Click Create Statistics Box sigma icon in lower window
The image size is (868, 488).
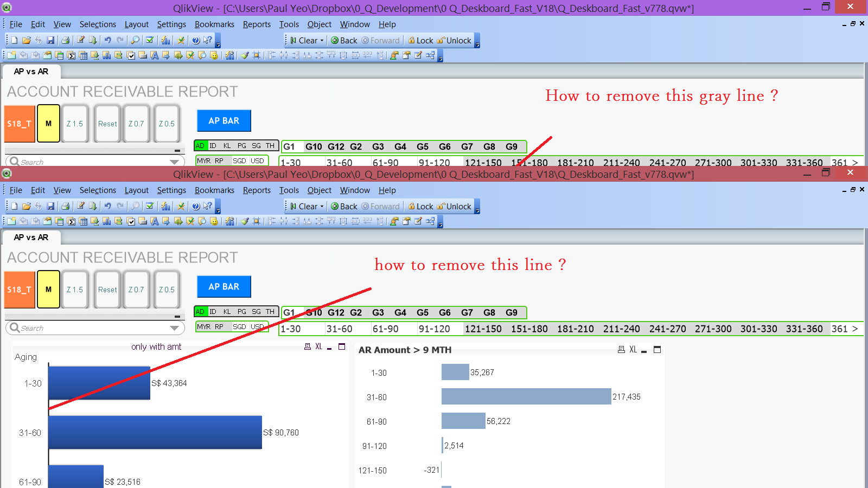click(x=71, y=221)
